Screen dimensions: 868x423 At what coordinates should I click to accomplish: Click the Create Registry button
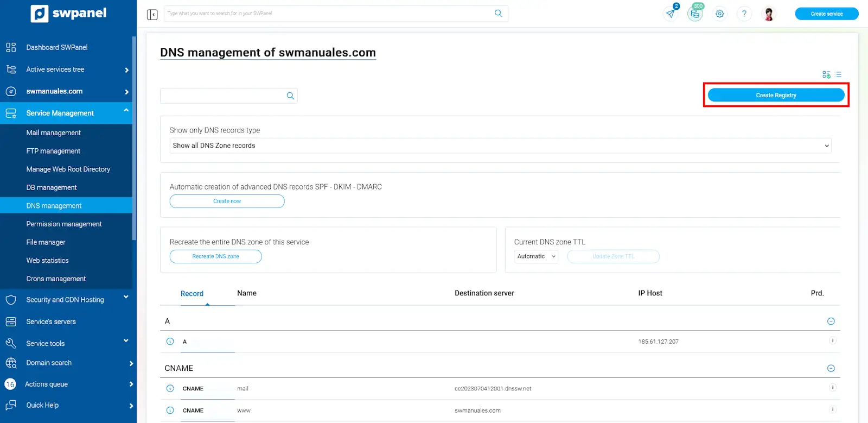point(776,95)
